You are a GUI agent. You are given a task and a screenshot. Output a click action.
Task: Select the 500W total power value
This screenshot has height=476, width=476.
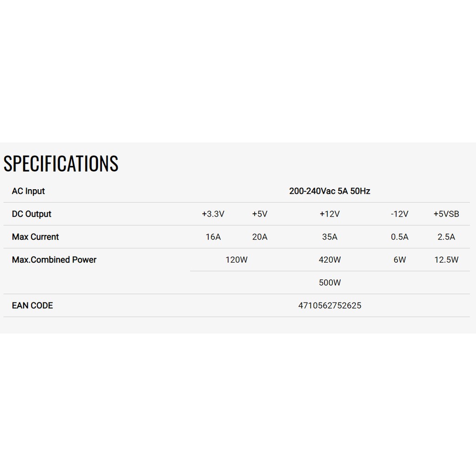click(330, 283)
